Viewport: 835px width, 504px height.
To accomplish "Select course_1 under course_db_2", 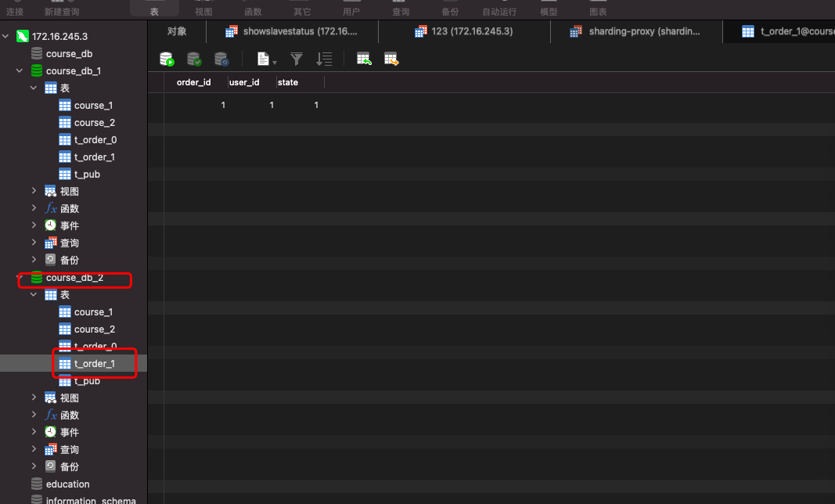I will [x=94, y=312].
